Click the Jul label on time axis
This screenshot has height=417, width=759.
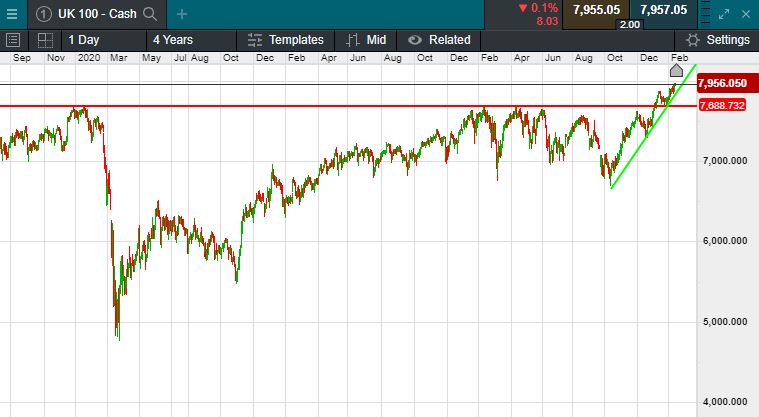180,58
